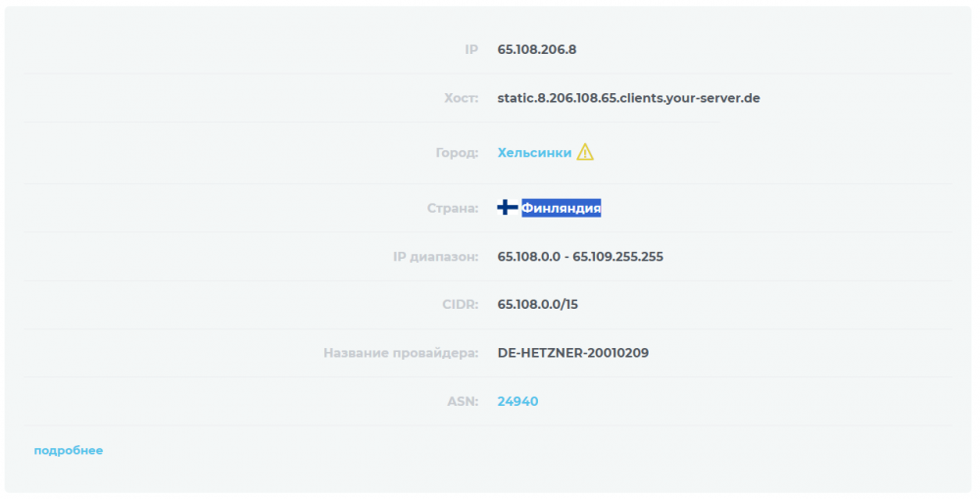This screenshot has width=980, height=499.
Task: Click the IP field label
Action: 471,49
